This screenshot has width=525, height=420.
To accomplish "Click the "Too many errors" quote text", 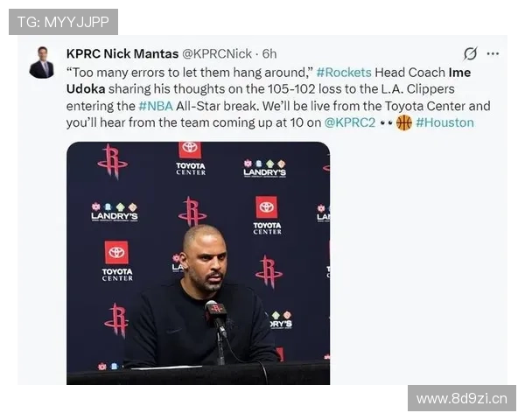I will coord(190,73).
